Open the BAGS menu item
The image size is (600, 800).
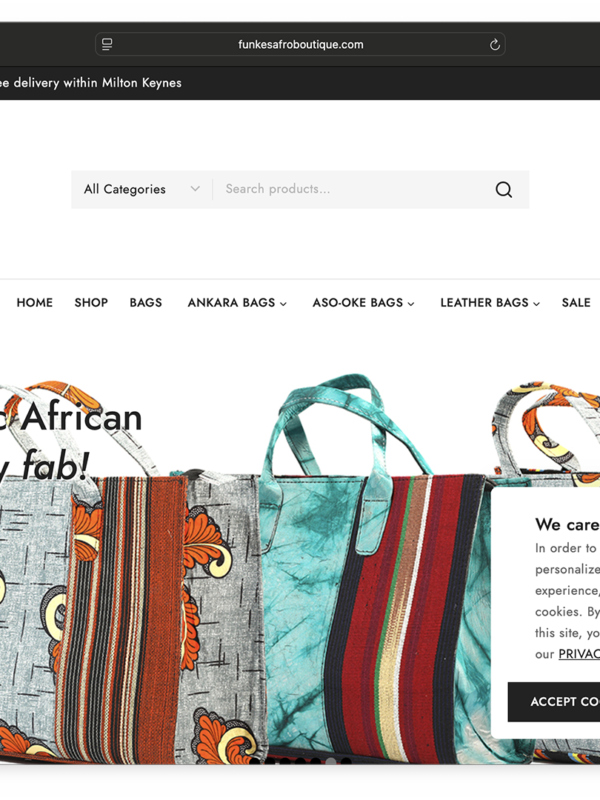[146, 303]
